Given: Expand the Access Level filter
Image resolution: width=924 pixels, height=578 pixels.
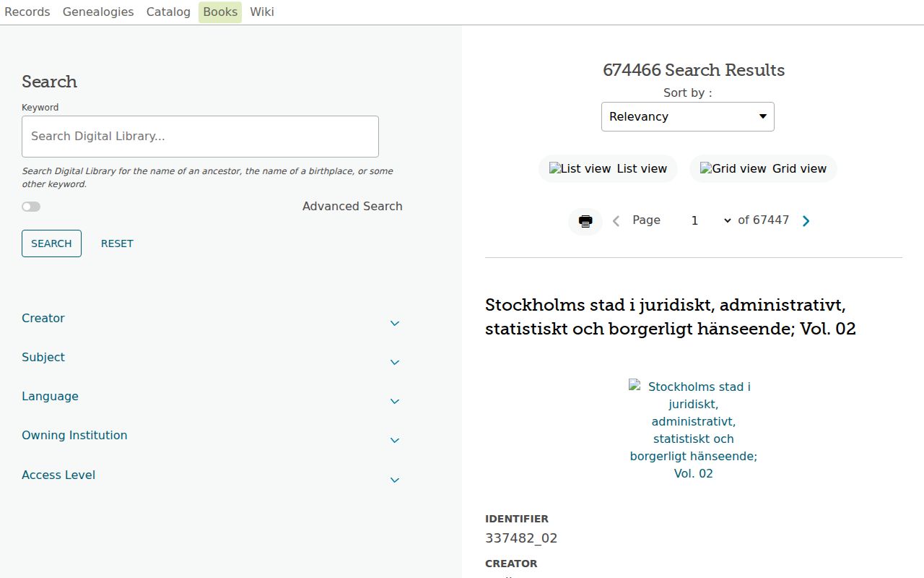Looking at the screenshot, I should [212, 475].
